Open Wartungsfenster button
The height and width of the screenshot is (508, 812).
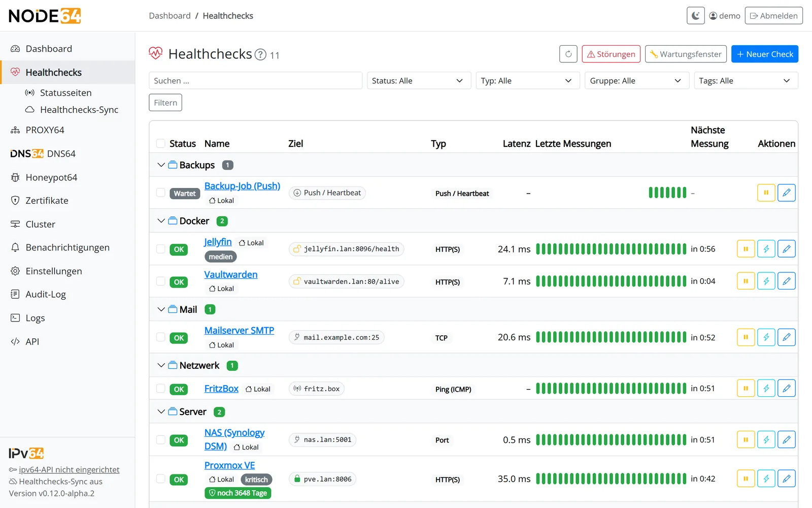[x=686, y=54]
